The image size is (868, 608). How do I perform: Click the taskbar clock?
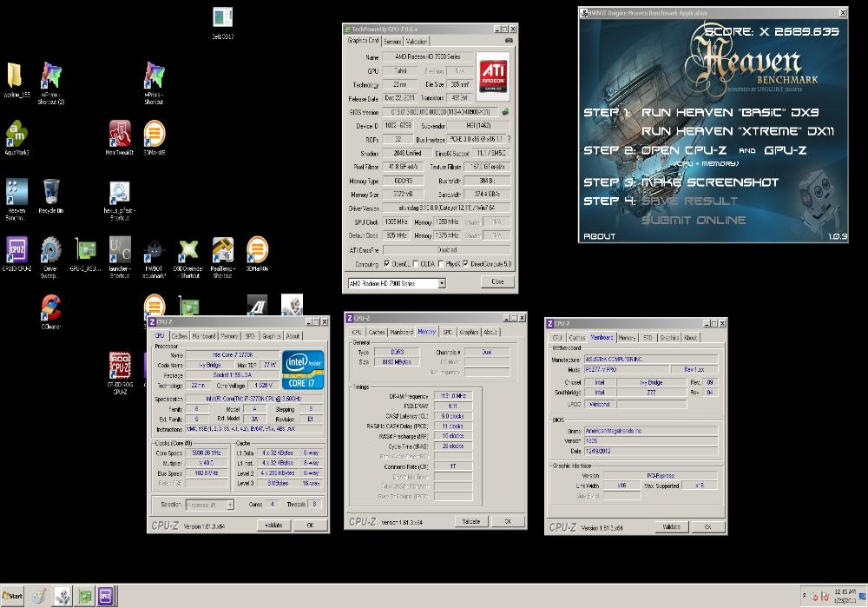click(x=845, y=596)
